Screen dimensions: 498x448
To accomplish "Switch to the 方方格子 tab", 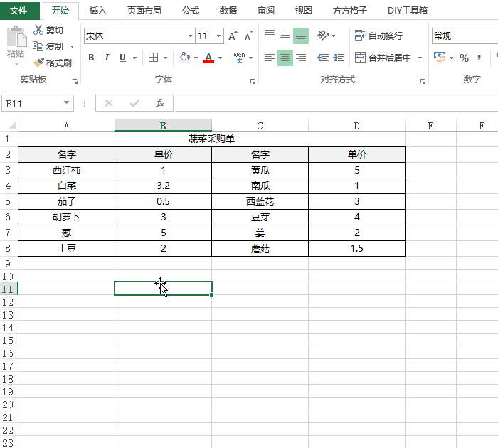I will tap(350, 11).
